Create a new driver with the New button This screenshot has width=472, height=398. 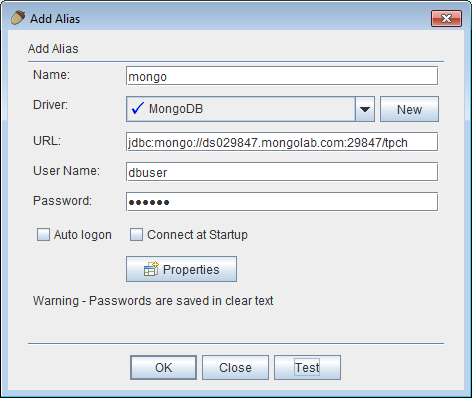409,109
